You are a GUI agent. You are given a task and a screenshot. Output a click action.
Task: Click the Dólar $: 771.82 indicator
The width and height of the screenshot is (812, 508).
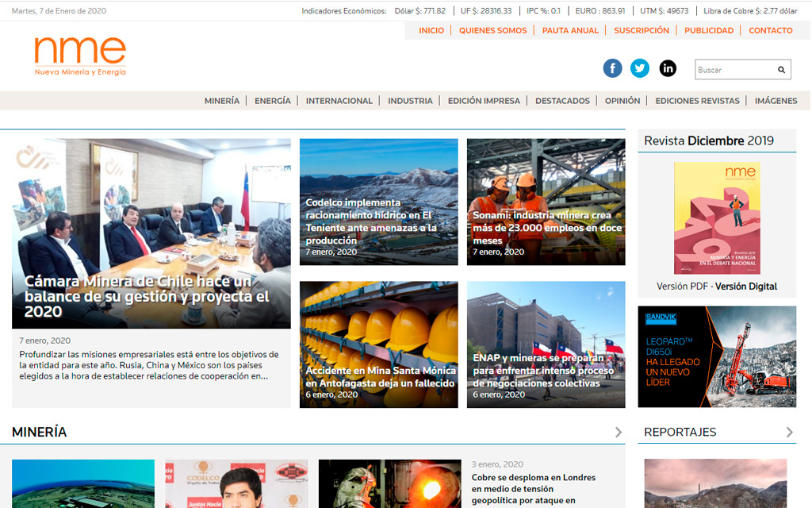coord(420,11)
